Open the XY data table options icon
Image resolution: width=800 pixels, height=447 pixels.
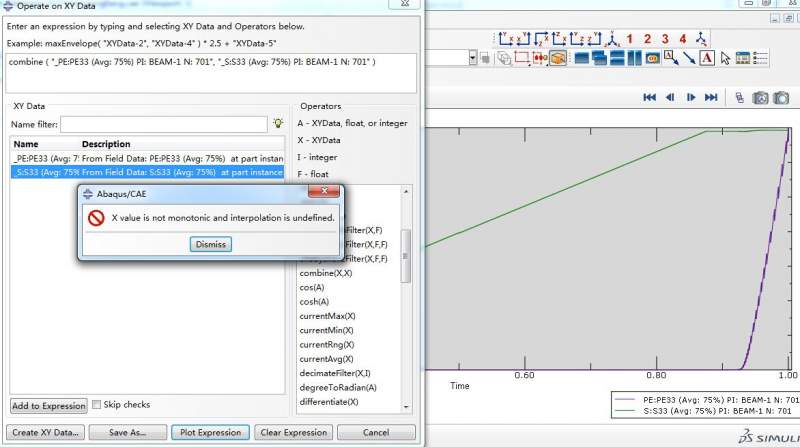click(x=743, y=58)
